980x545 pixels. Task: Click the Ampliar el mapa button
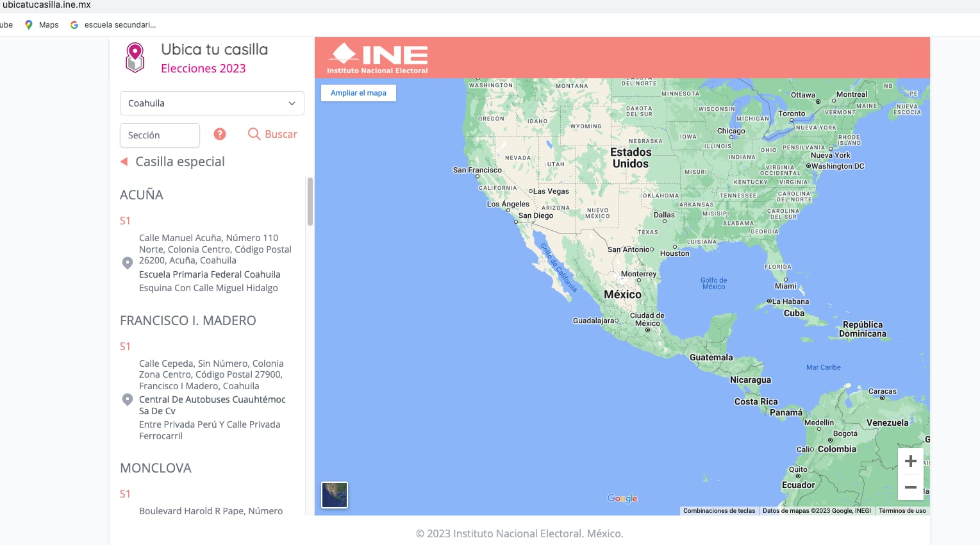(358, 93)
